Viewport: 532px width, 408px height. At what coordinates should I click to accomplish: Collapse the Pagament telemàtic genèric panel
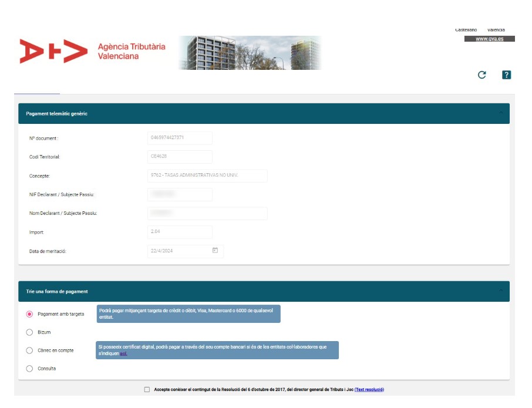[x=500, y=113]
